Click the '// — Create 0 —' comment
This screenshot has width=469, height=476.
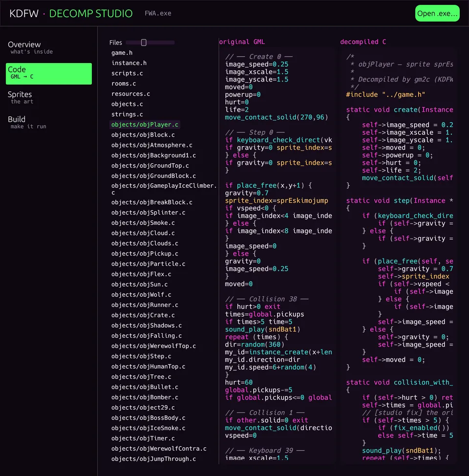pyautogui.click(x=258, y=57)
